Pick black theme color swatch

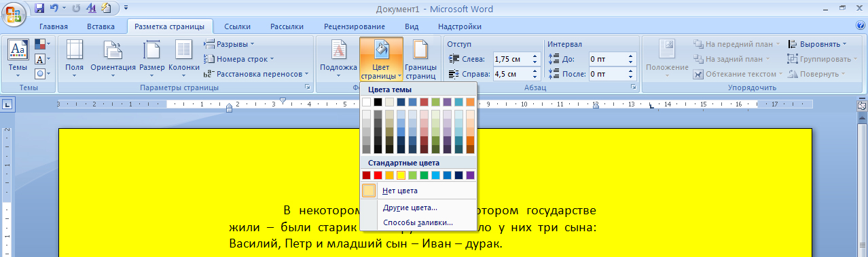(378, 102)
